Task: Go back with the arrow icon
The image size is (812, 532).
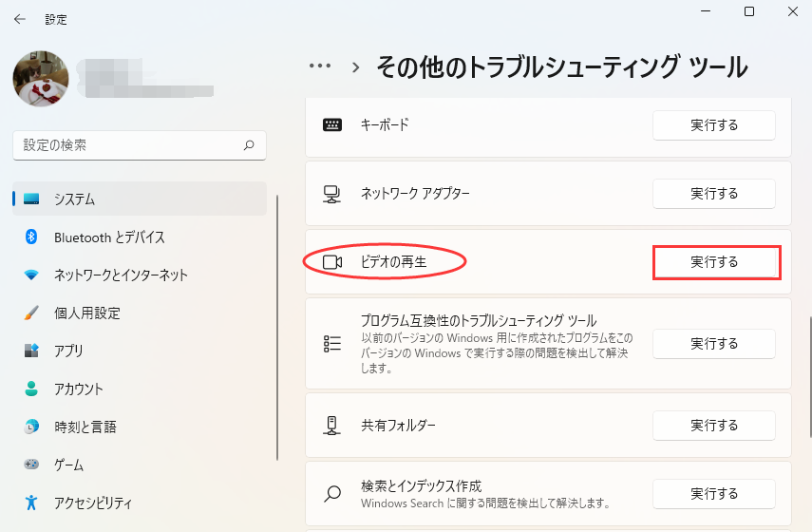Action: point(20,19)
